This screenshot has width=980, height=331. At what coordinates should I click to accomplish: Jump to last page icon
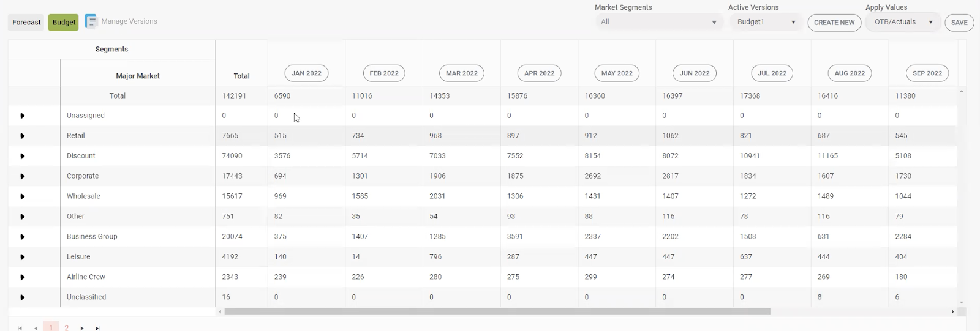point(97,329)
